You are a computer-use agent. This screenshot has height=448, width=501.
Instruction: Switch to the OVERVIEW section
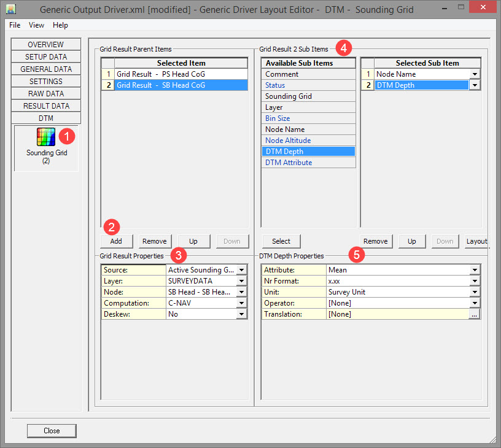coord(46,45)
